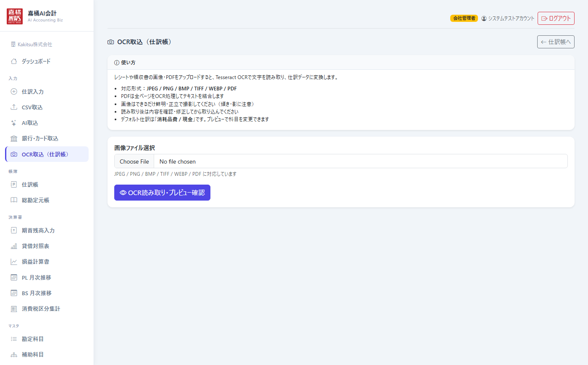Open 補助科目 master list

point(47,354)
